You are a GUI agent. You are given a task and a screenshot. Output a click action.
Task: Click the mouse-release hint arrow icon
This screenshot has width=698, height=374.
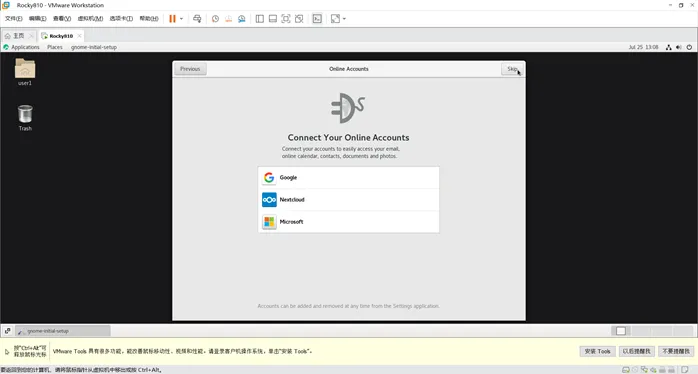pos(7,351)
